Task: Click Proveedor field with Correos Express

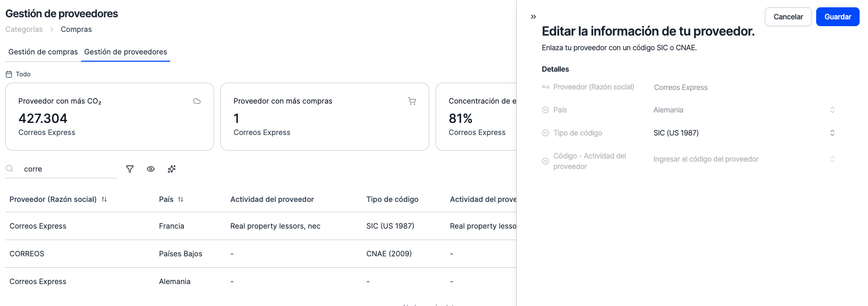Action: point(744,87)
